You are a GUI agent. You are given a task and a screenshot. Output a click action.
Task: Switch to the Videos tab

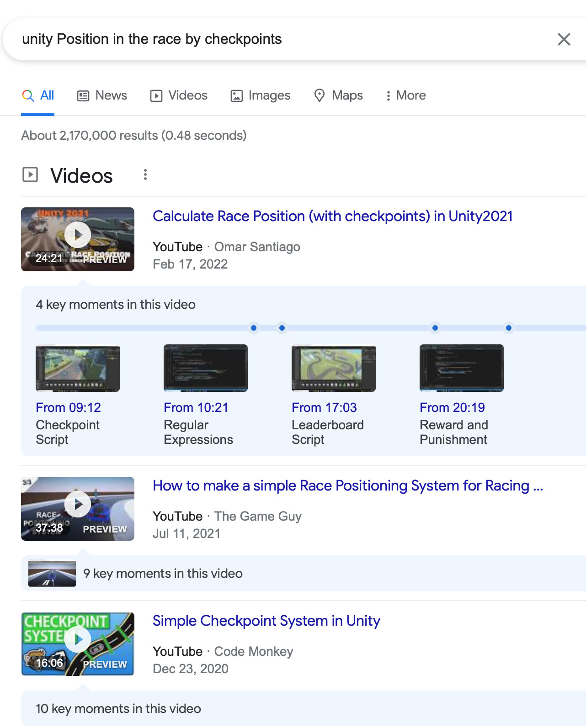[179, 95]
